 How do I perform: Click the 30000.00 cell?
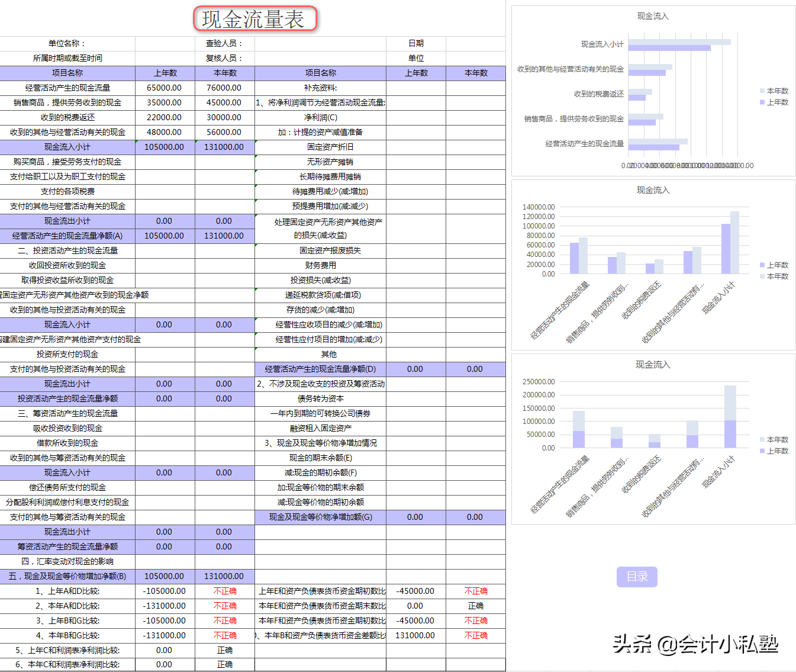pyautogui.click(x=225, y=117)
